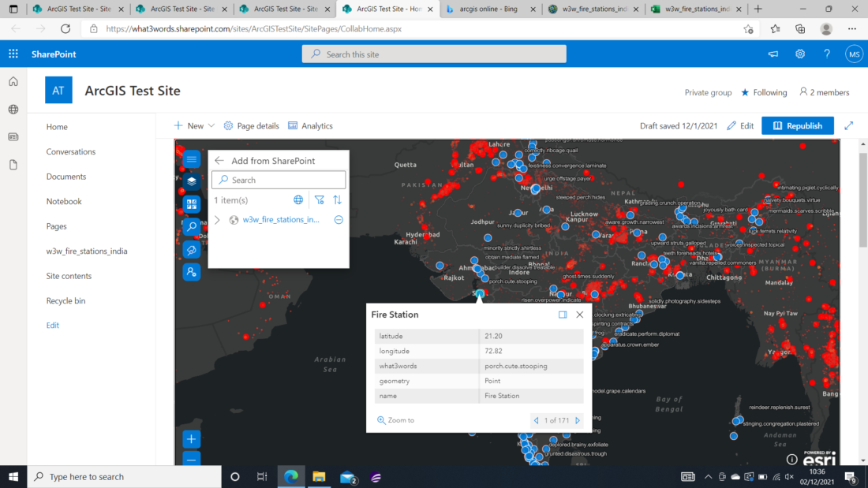Open the map widget hamburger menu
Image resolution: width=868 pixels, height=488 pixels.
tap(192, 159)
